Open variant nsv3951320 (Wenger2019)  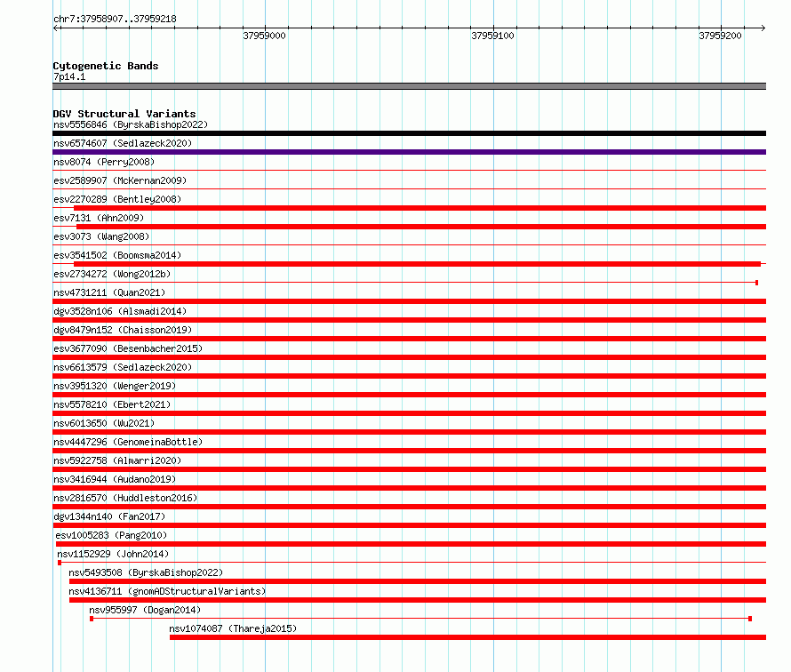(x=115, y=386)
